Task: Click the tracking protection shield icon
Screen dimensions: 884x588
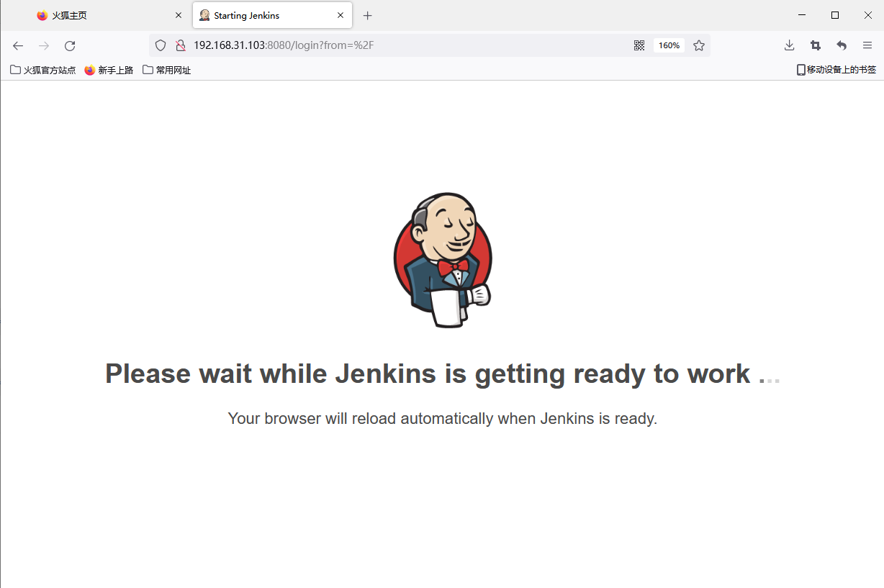Action: [x=160, y=45]
